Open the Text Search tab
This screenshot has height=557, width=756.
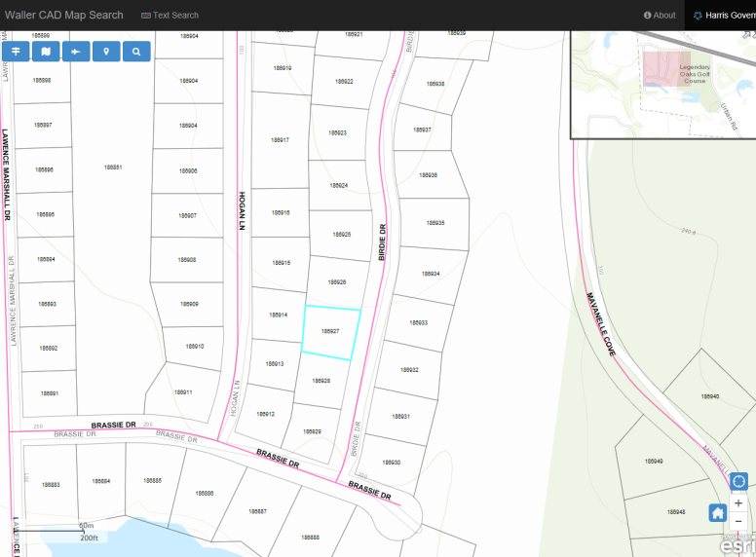point(170,16)
